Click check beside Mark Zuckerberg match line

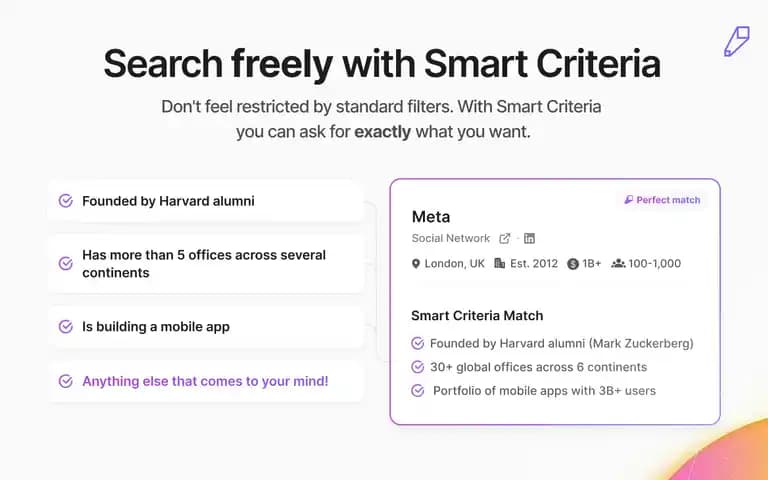(417, 343)
